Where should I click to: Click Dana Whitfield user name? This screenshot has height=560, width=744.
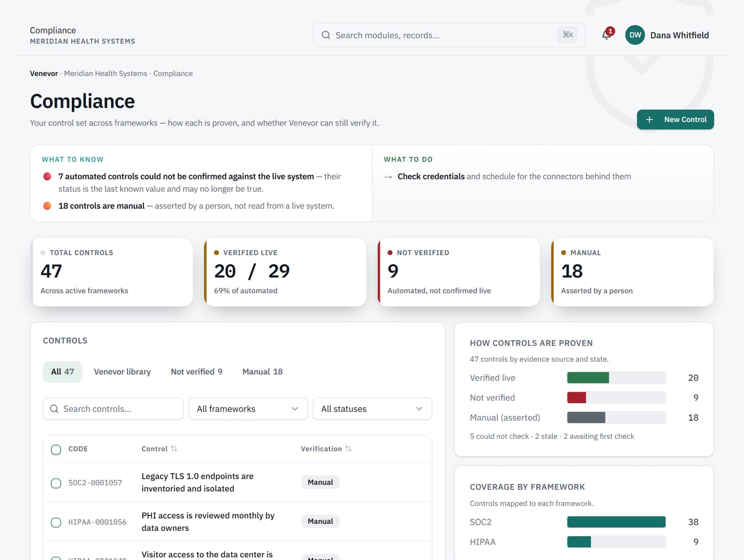click(680, 35)
